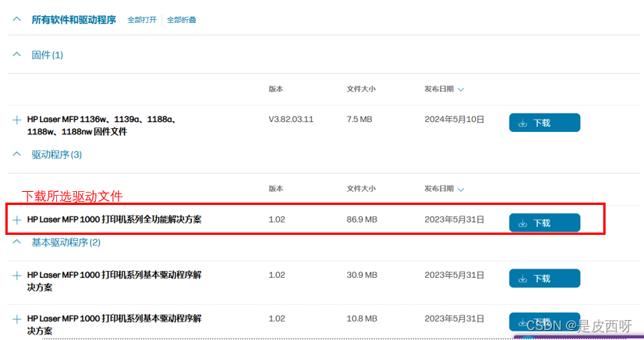Click the 基本驱动程序 (2) heading text
This screenshot has height=340, width=644.
pos(66,243)
